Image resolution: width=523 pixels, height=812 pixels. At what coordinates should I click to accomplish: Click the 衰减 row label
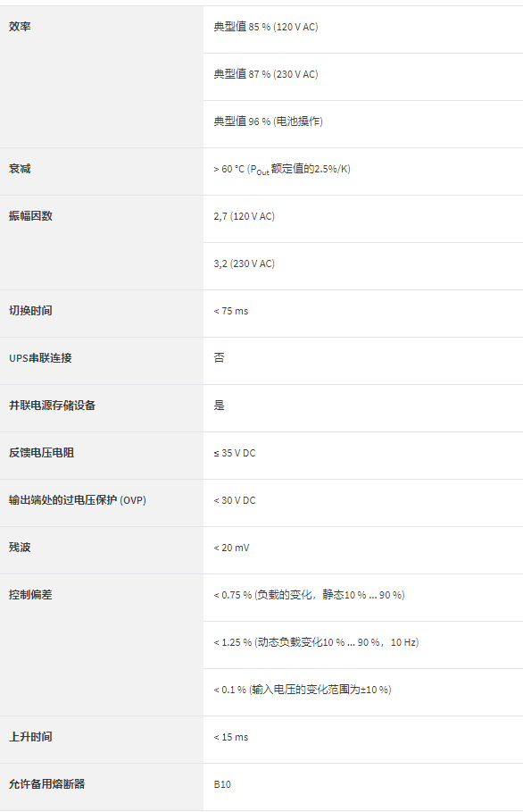click(x=20, y=168)
